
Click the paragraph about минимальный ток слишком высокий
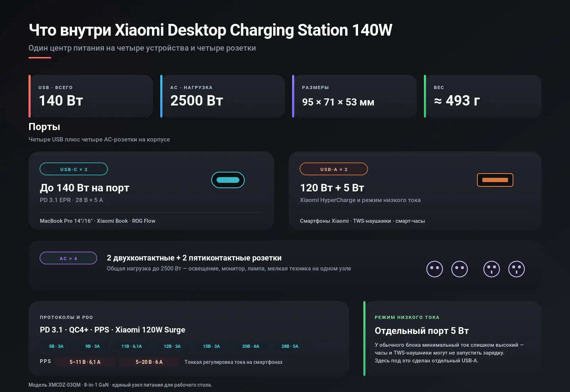[x=449, y=353]
